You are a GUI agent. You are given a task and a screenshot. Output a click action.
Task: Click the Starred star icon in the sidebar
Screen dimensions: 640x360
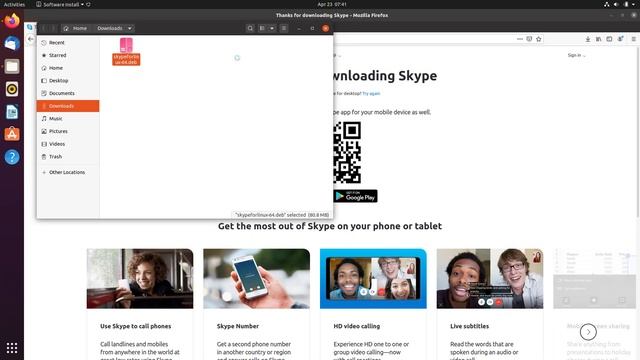tap(44, 55)
